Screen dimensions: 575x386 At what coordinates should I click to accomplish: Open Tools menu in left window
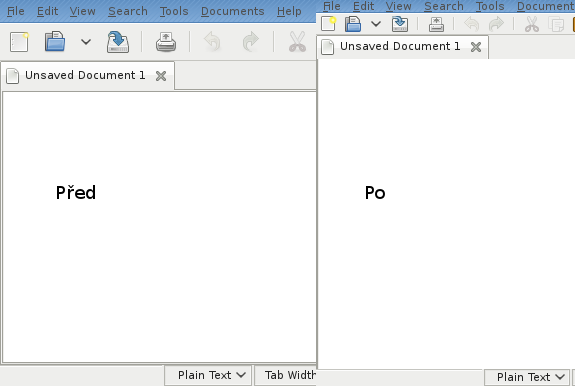click(x=174, y=11)
